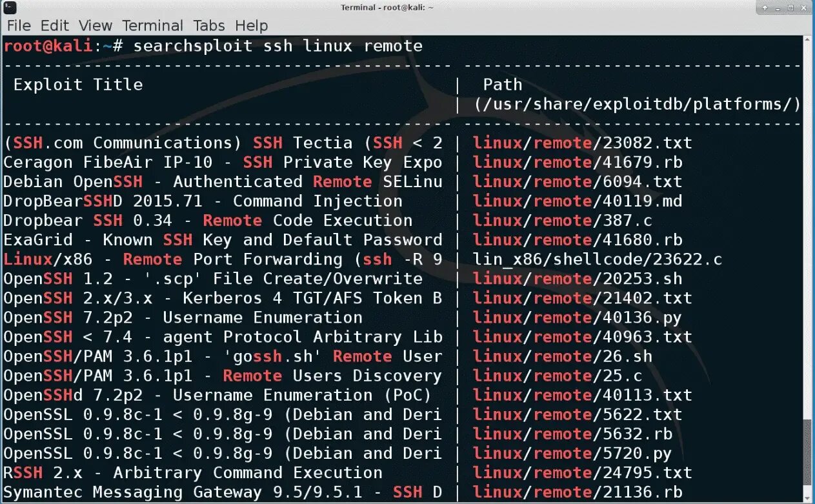This screenshot has height=504, width=815.
Task: Open the View menu
Action: click(x=96, y=26)
